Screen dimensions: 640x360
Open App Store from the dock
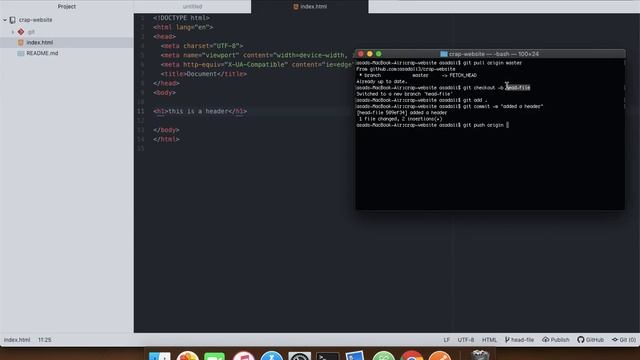click(272, 355)
